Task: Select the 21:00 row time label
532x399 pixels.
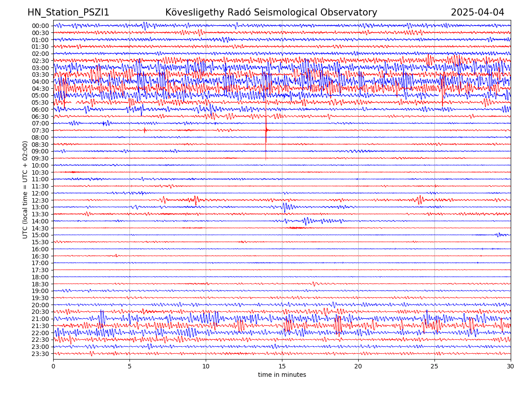Action: tap(40, 319)
